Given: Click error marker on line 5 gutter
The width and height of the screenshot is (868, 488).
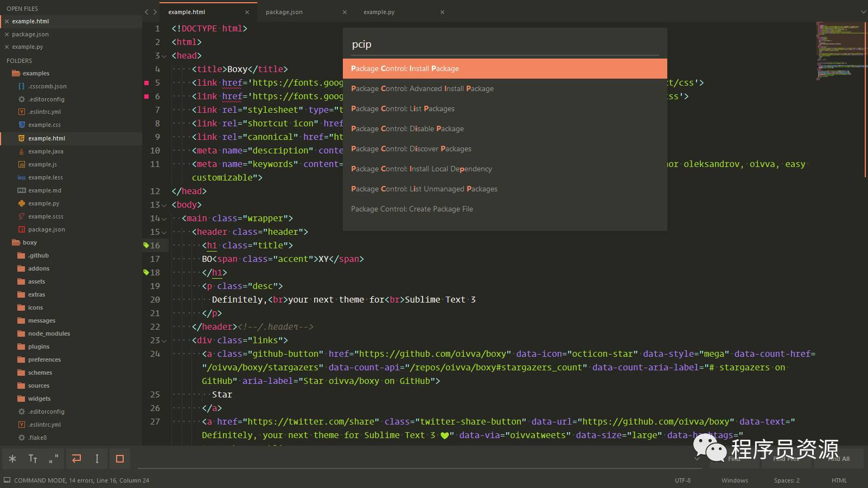Looking at the screenshot, I should pos(146,83).
